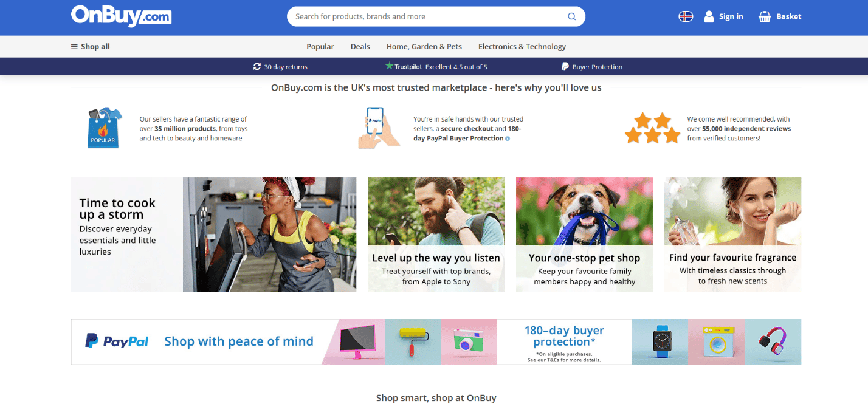Image resolution: width=868 pixels, height=418 pixels.
Task: Click Buyer Protection text in bar
Action: (x=598, y=67)
